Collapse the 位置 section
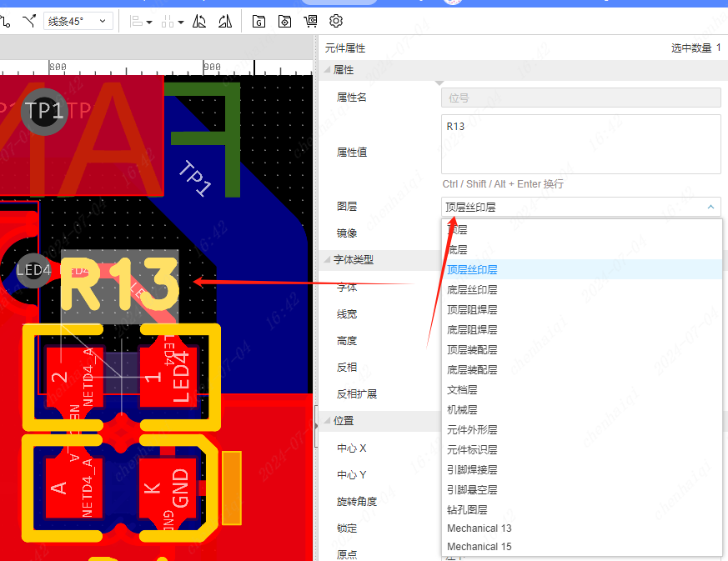 (343, 421)
